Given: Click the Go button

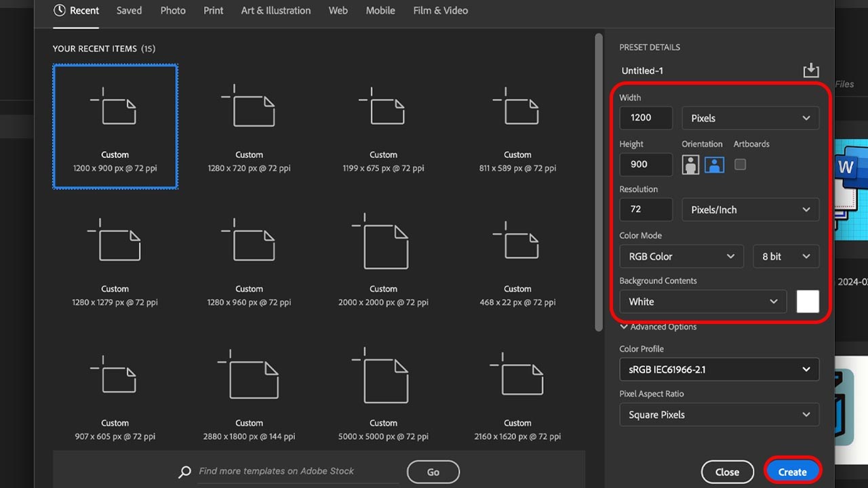Looking at the screenshot, I should (433, 472).
